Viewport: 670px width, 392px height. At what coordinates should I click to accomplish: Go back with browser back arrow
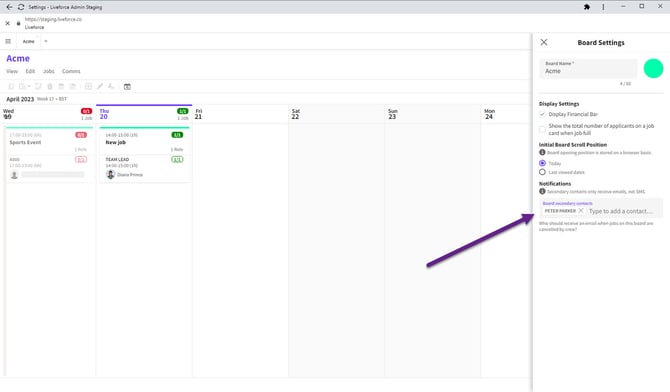coord(9,7)
